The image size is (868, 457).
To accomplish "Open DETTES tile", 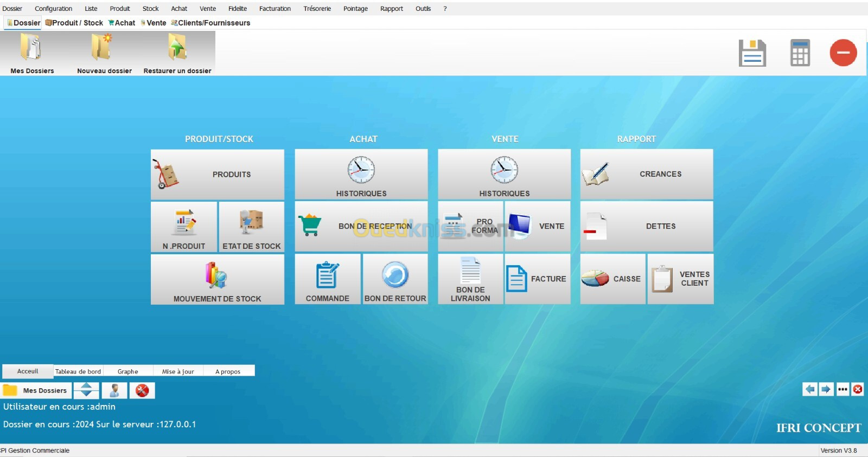I will 647,227.
